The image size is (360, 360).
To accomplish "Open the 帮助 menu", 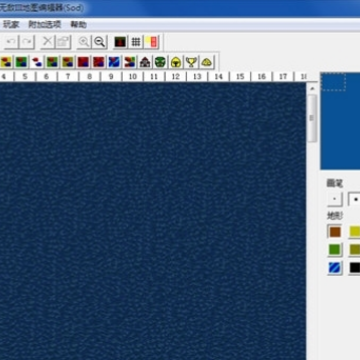I will click(79, 25).
